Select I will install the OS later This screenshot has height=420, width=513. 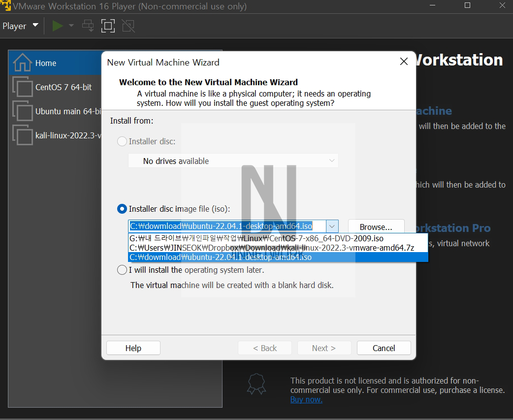(122, 270)
